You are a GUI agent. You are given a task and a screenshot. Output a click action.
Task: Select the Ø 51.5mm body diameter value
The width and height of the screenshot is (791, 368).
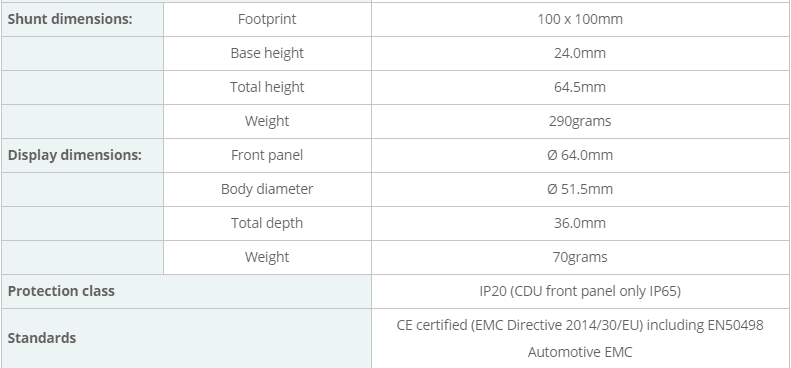[x=580, y=189]
